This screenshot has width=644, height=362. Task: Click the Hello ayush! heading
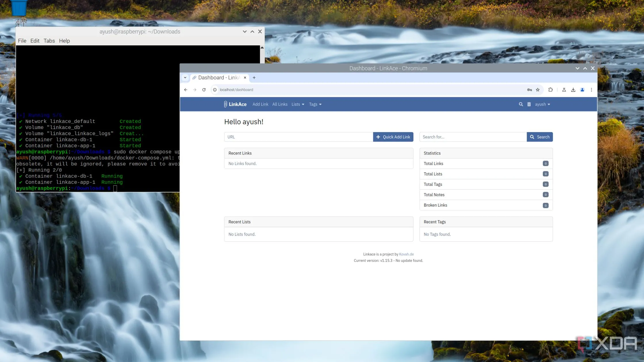(x=244, y=122)
